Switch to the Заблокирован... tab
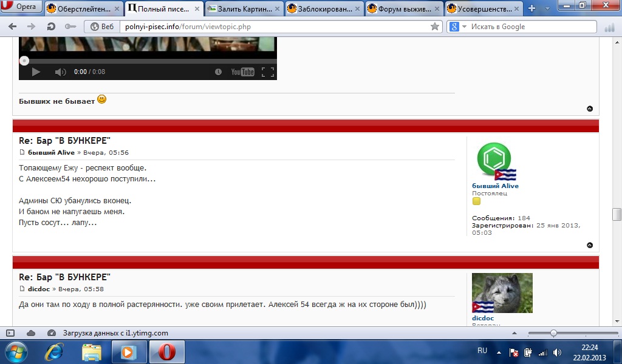This screenshot has height=364, width=622. [x=324, y=8]
